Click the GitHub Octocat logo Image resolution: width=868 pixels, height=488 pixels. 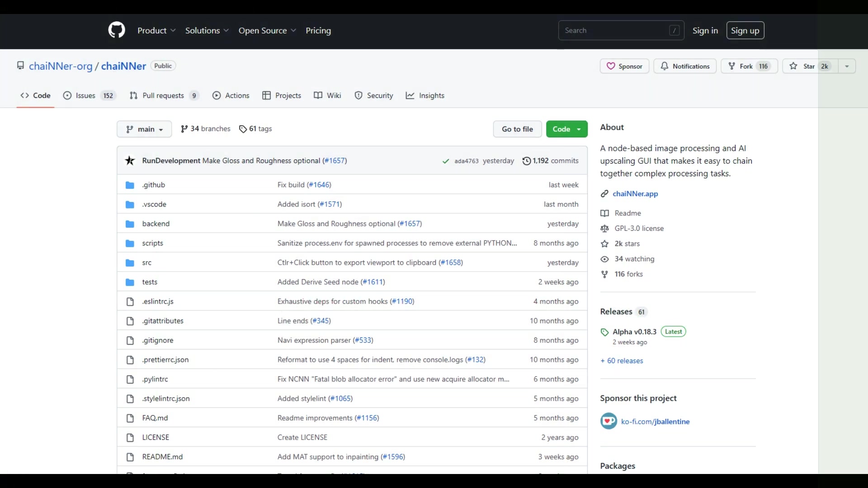click(x=117, y=30)
